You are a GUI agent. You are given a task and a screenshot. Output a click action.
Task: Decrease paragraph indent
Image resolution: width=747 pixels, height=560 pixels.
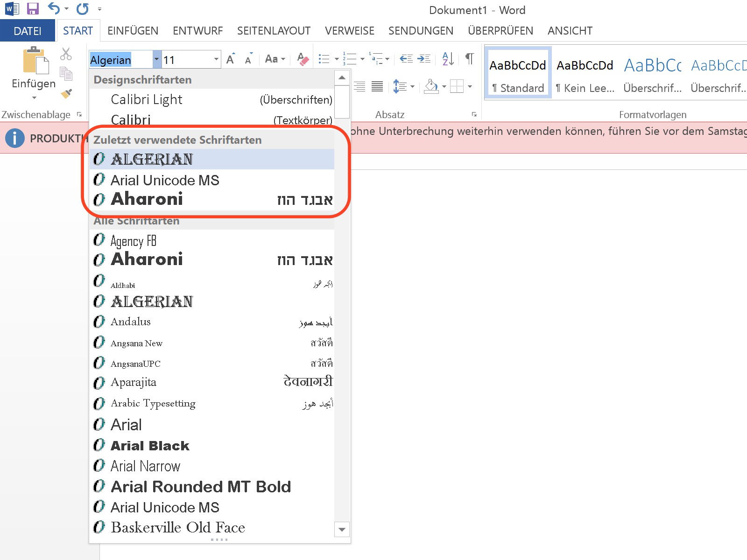coord(406,59)
